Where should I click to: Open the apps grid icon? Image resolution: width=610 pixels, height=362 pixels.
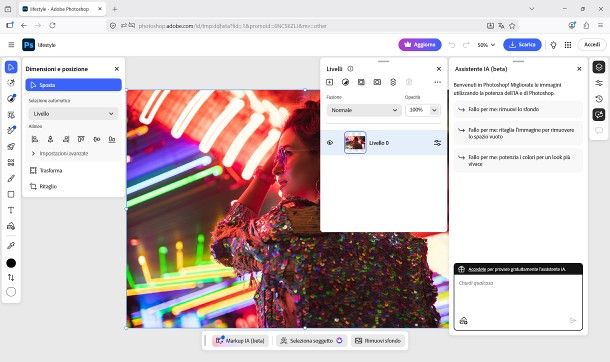point(568,45)
